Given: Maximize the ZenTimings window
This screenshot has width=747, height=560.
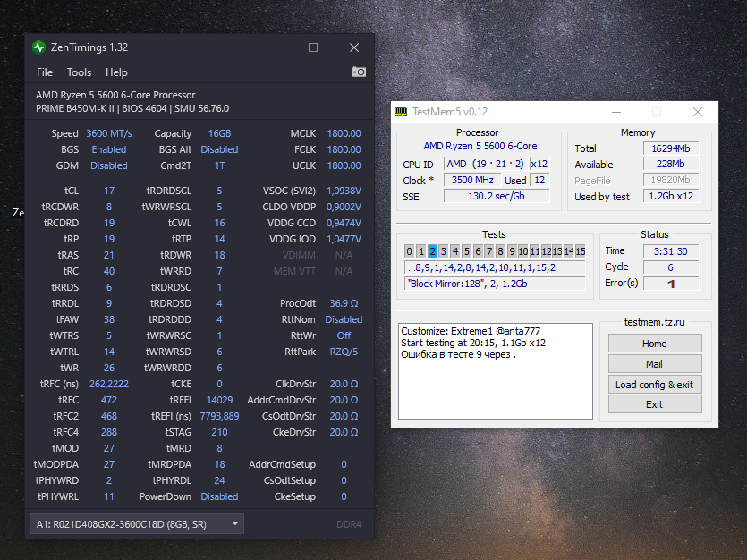Looking at the screenshot, I should [313, 47].
